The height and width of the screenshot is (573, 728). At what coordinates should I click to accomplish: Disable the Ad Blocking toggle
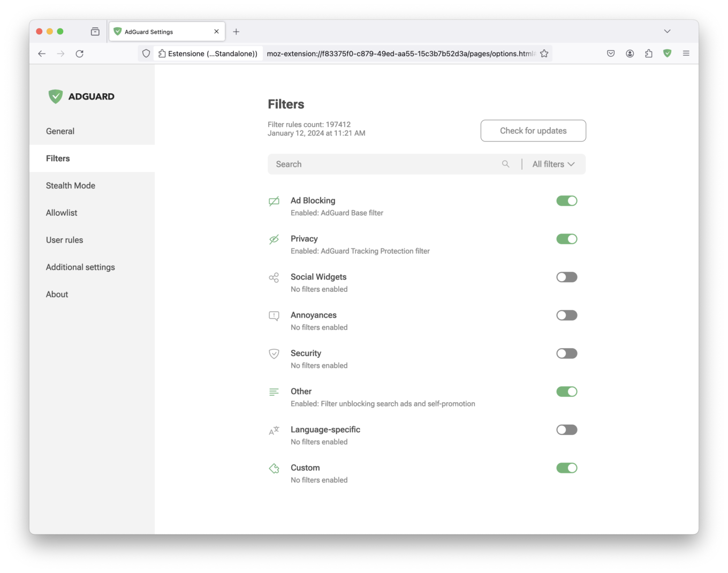click(566, 201)
